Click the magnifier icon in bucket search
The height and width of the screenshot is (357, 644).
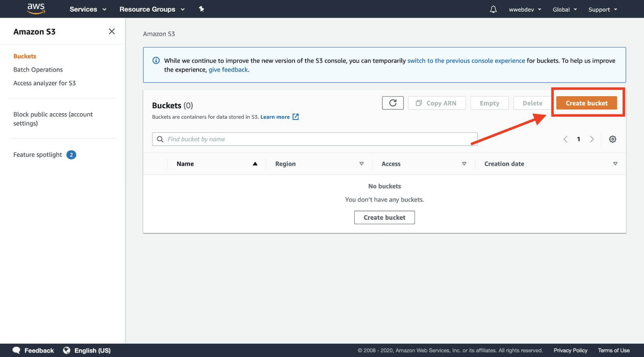pyautogui.click(x=160, y=139)
